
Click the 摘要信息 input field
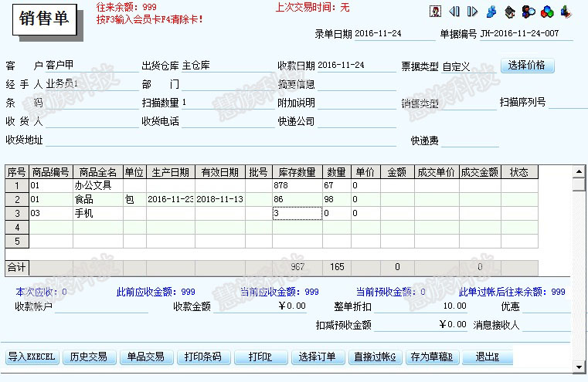pos(357,84)
